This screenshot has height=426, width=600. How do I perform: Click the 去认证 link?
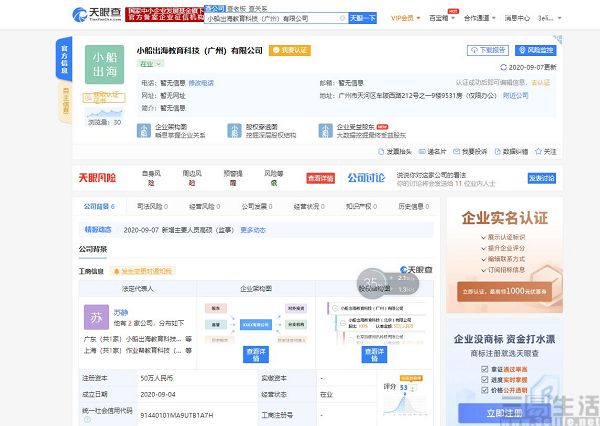point(541,82)
